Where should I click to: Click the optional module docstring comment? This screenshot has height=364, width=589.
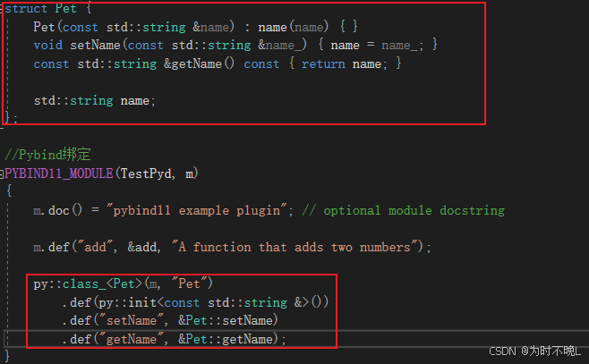point(403,210)
